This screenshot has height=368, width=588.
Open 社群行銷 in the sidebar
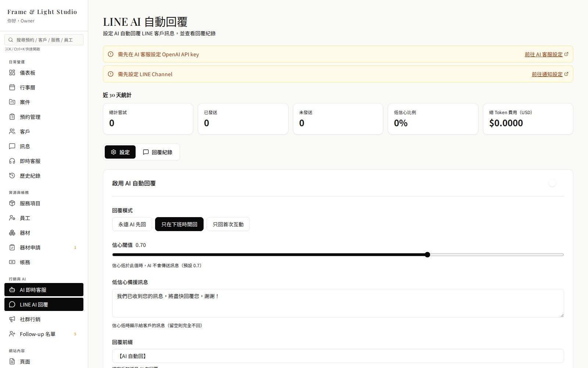coord(44,319)
